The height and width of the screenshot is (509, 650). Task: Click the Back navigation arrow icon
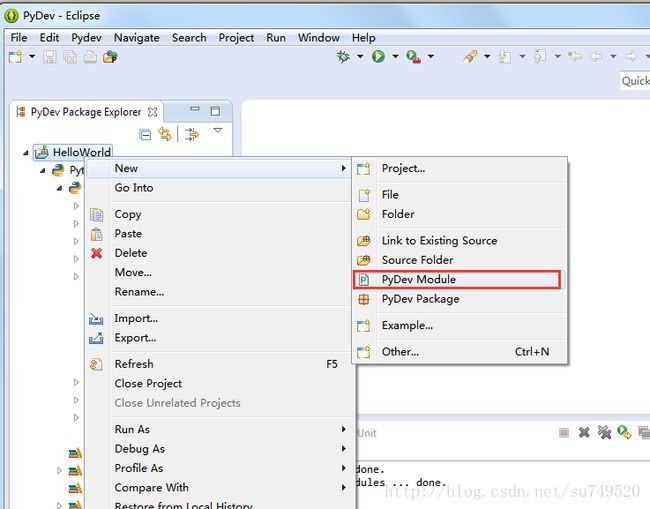click(596, 56)
